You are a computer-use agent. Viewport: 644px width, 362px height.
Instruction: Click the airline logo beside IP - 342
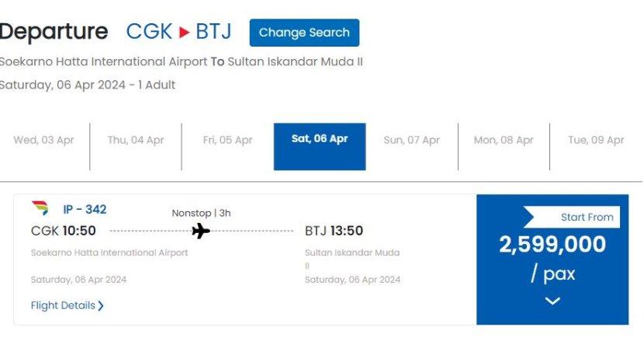point(40,208)
